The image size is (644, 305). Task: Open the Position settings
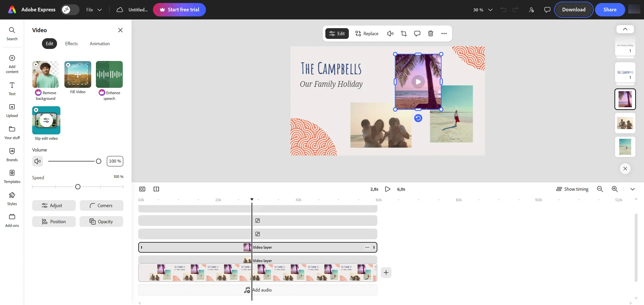coord(54,222)
